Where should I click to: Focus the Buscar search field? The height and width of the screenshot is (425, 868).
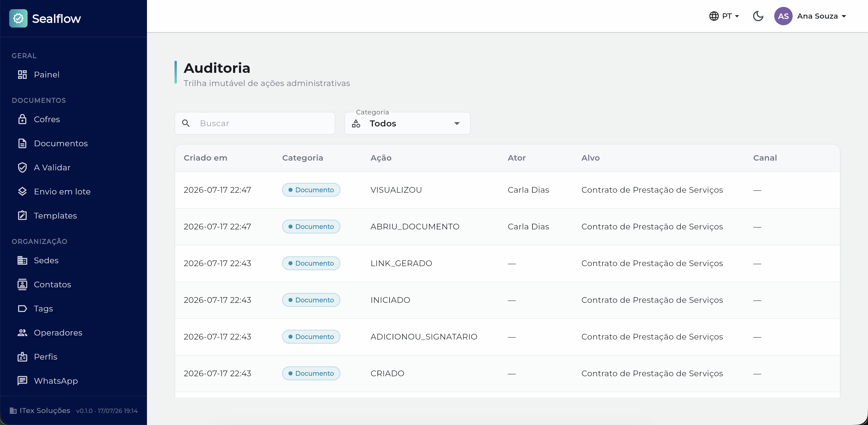tap(255, 123)
